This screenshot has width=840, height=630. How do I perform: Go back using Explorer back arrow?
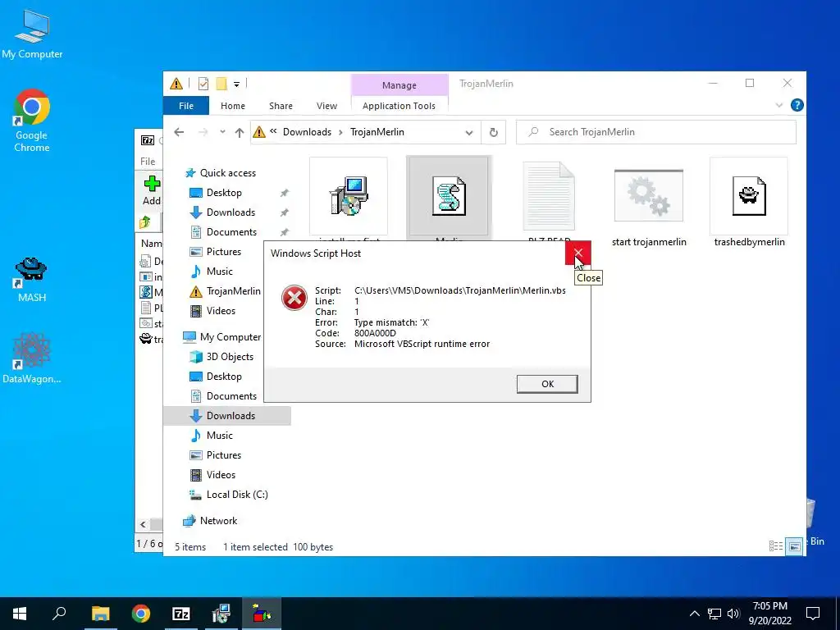[179, 132]
